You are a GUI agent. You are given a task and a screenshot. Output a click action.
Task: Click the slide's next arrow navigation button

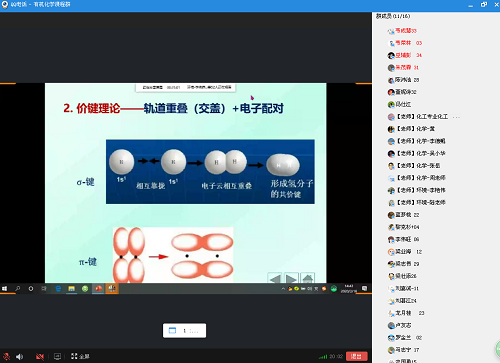tap(291, 278)
